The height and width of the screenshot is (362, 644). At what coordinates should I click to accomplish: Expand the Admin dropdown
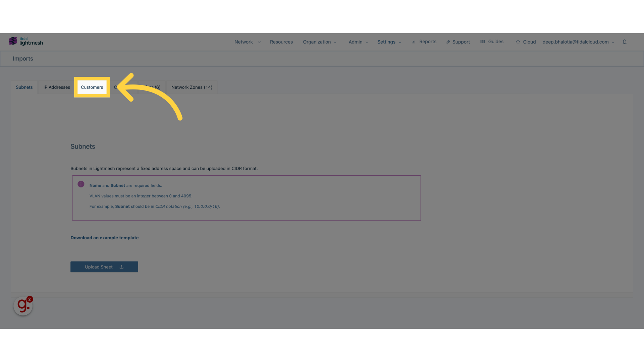tap(358, 42)
